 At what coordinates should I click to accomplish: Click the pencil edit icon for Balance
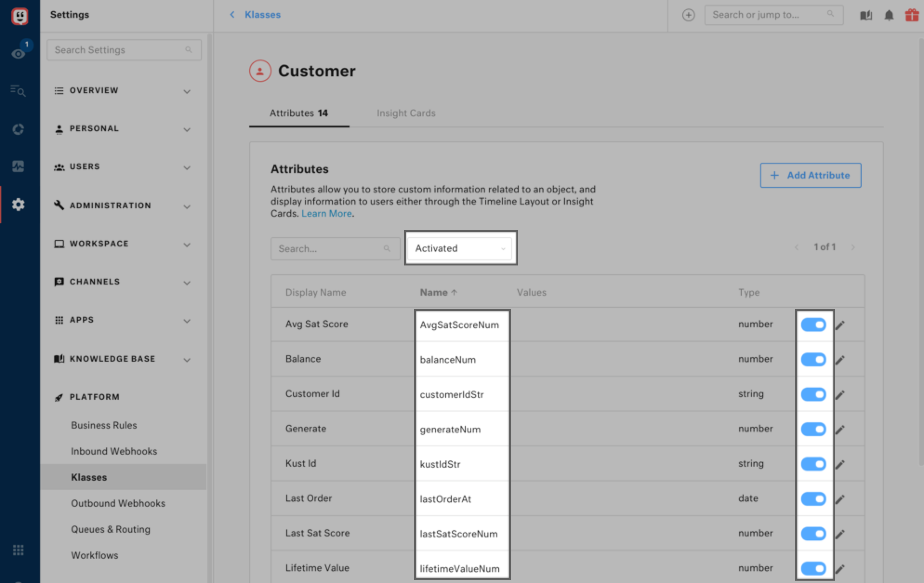840,360
